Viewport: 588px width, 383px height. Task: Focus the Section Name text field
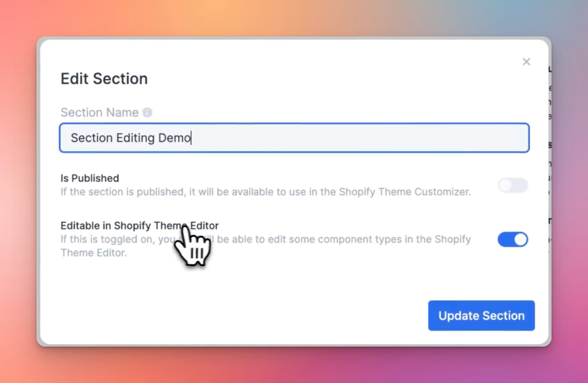point(294,138)
